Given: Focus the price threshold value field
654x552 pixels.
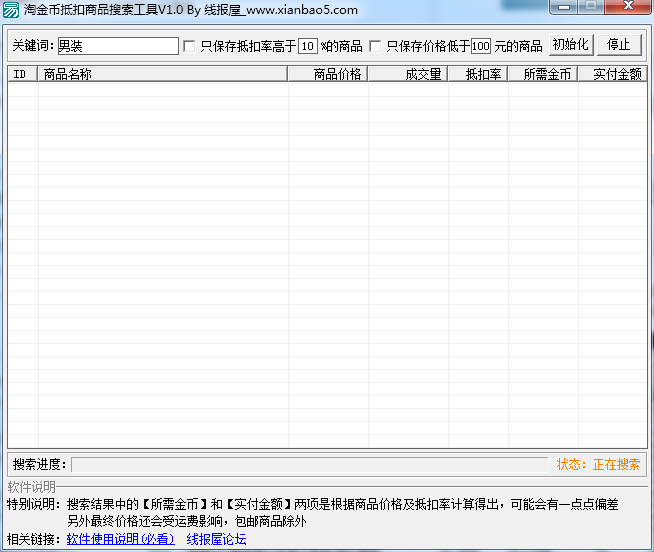Looking at the screenshot, I should tap(481, 46).
